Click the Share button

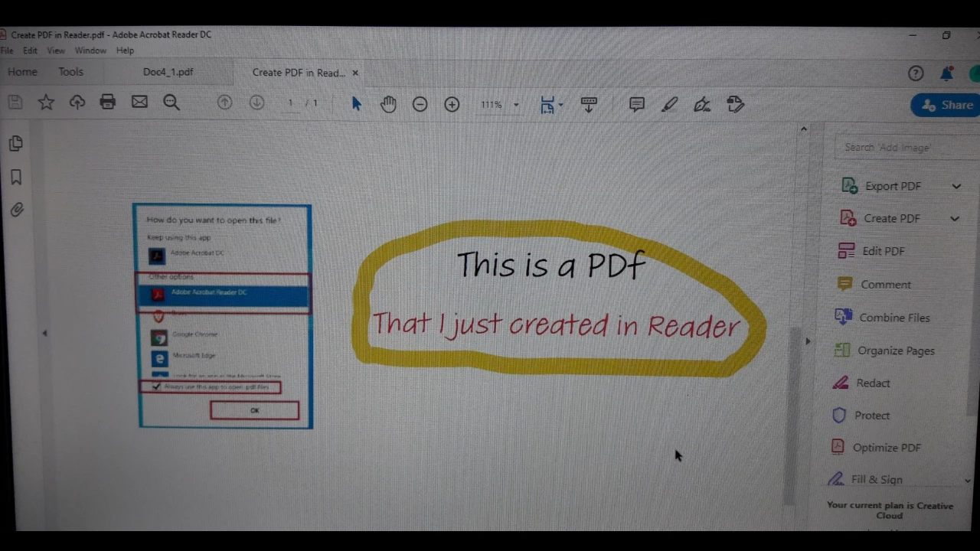[946, 105]
